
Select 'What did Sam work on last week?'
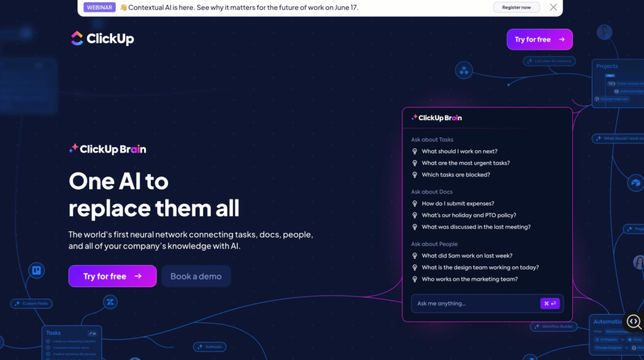click(x=467, y=256)
